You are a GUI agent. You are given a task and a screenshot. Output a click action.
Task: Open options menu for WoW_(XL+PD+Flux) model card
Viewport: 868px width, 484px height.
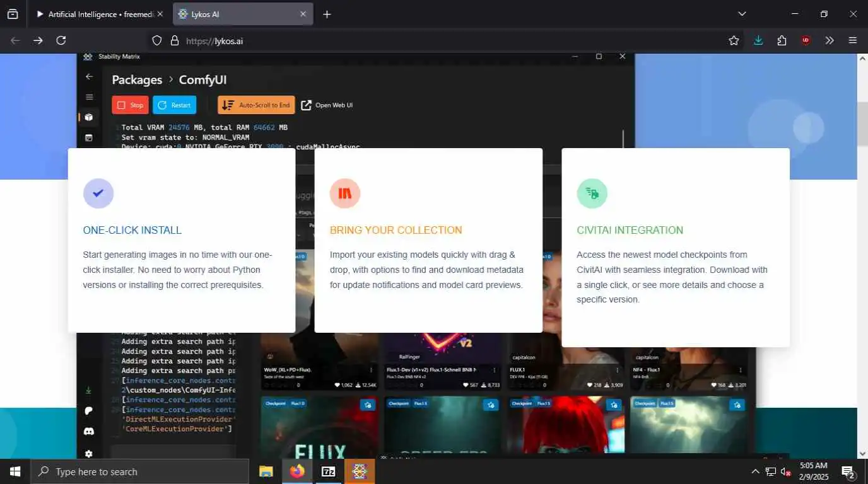371,370
